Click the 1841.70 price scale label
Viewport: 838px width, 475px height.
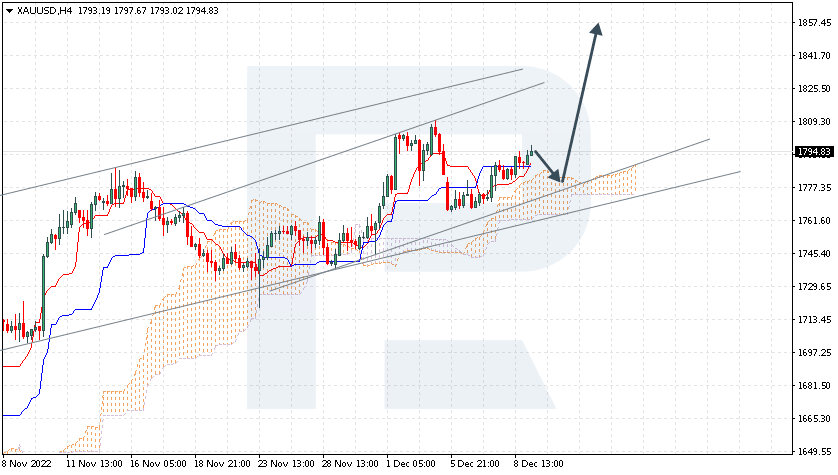click(x=814, y=56)
